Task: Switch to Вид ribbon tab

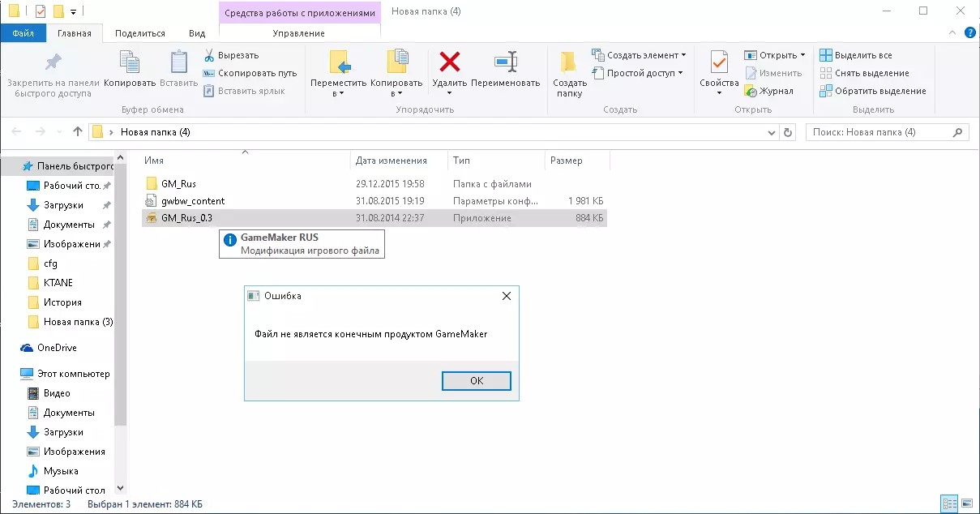Action: pos(197,33)
